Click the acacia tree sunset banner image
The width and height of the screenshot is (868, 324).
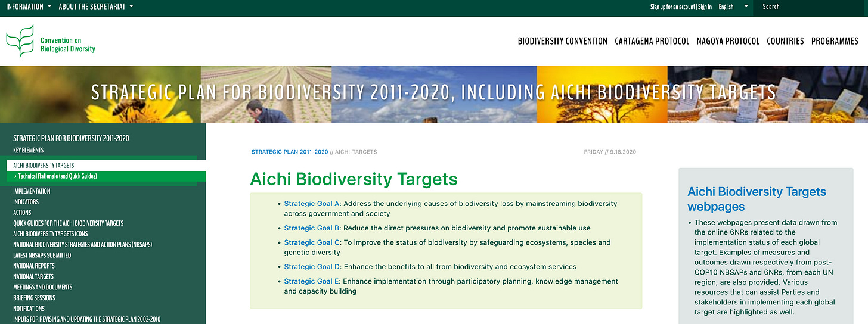pos(602,95)
